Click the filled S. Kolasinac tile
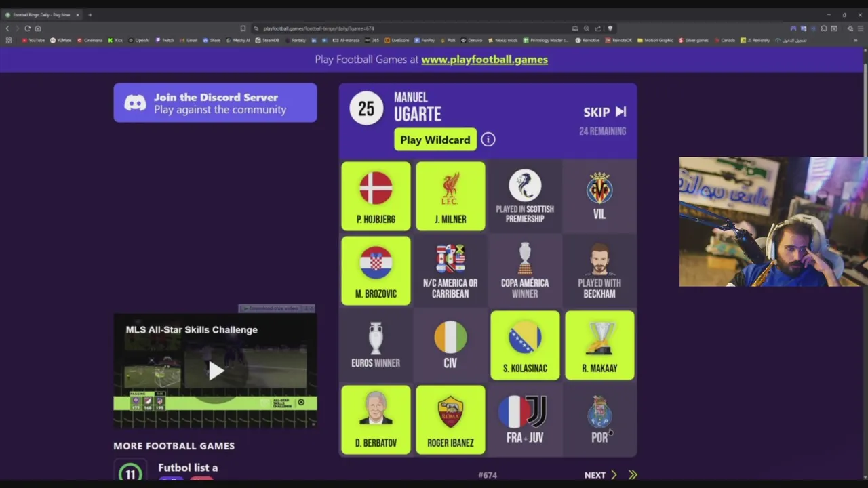This screenshot has width=868, height=488. coord(525,346)
